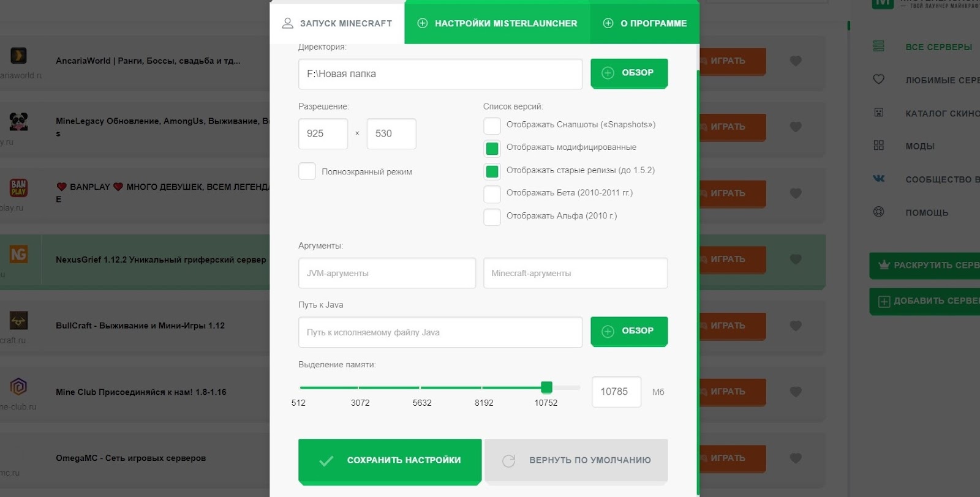Favorite the MineLegacy server heart icon
Viewport: 980px width, 497px height.
(x=796, y=127)
